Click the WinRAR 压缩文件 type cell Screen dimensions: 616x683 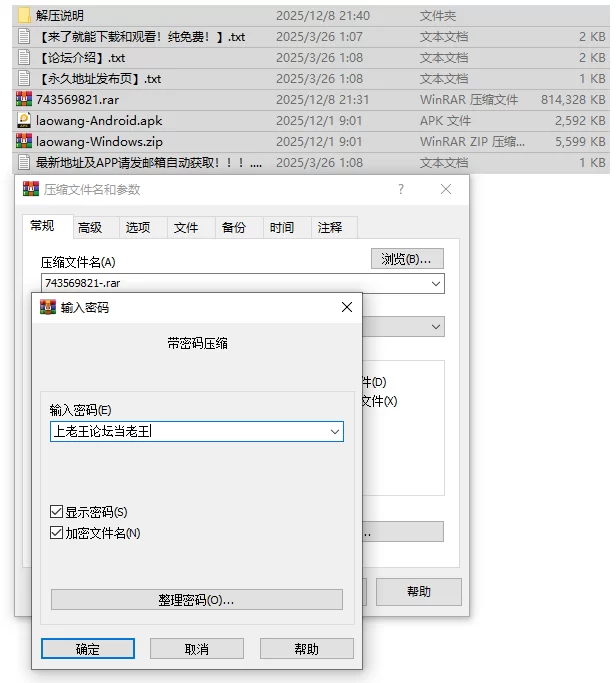click(x=469, y=100)
